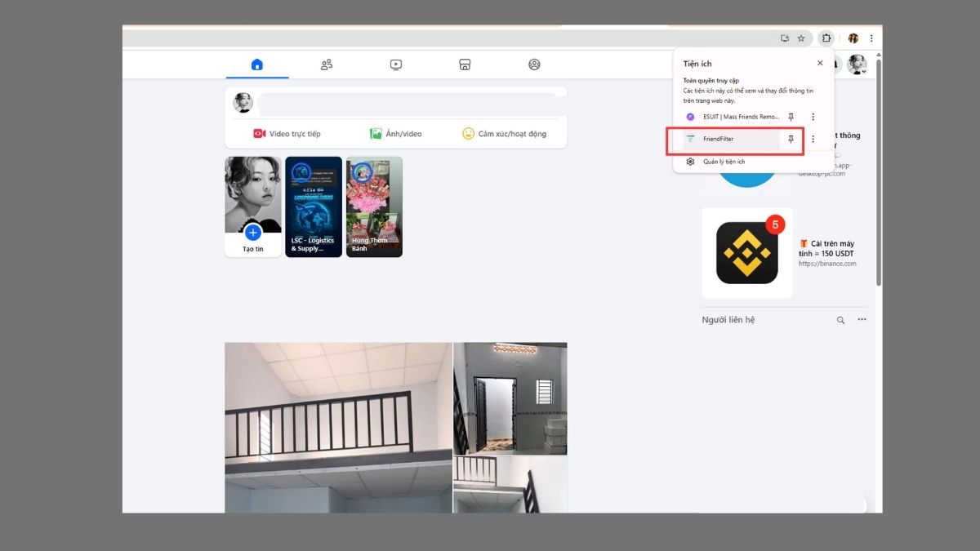The height and width of the screenshot is (551, 980).
Task: Choose Cảm xúc/hoạt động feeling option
Action: 504,134
